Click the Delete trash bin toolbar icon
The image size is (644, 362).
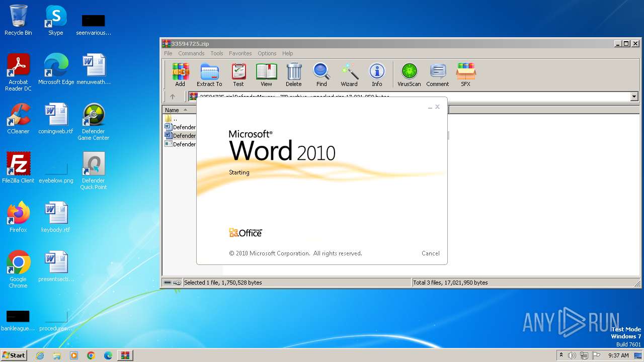coord(294,74)
